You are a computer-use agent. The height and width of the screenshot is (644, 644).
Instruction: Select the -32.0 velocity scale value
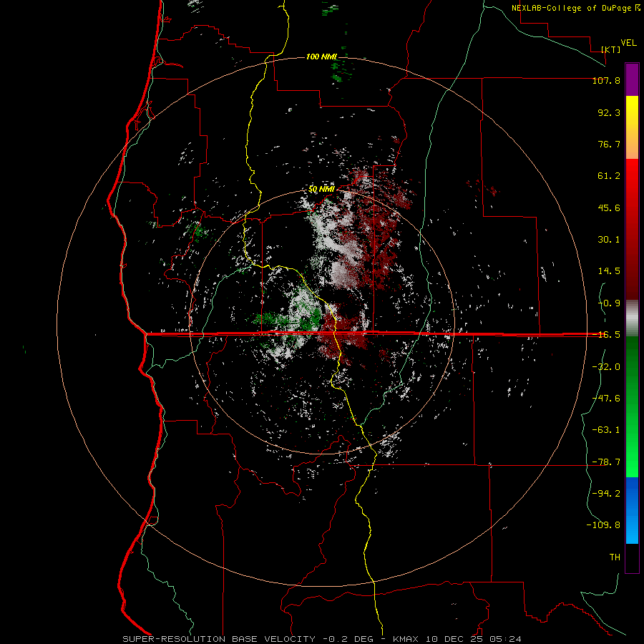[x=606, y=367]
